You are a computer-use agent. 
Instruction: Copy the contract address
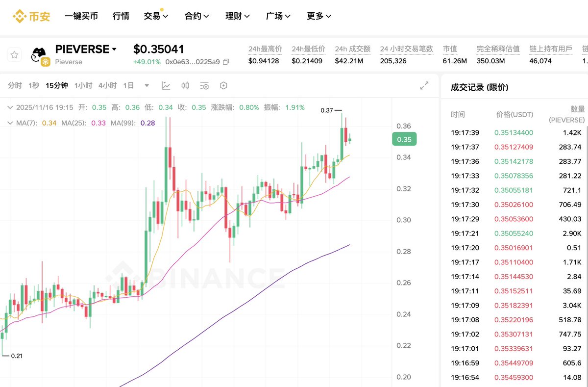[226, 62]
